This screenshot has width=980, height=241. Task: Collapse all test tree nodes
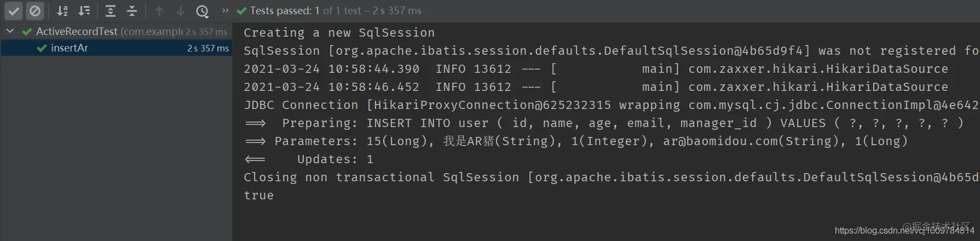(132, 11)
